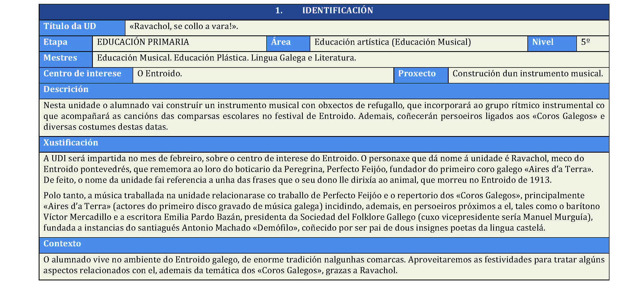The height and width of the screenshot is (292, 644).
Task: Click 'Educación artística (Educación Musical)' cell
Action: [x=393, y=42]
